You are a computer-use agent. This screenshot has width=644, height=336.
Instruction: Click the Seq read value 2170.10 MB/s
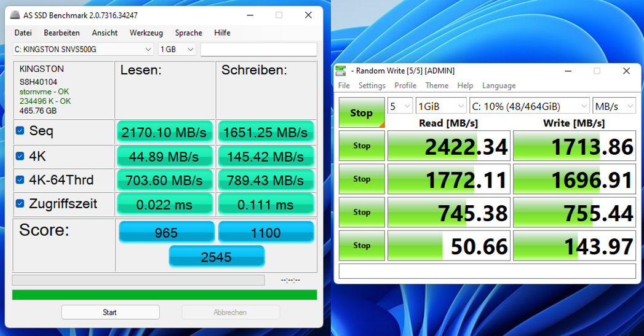164,132
